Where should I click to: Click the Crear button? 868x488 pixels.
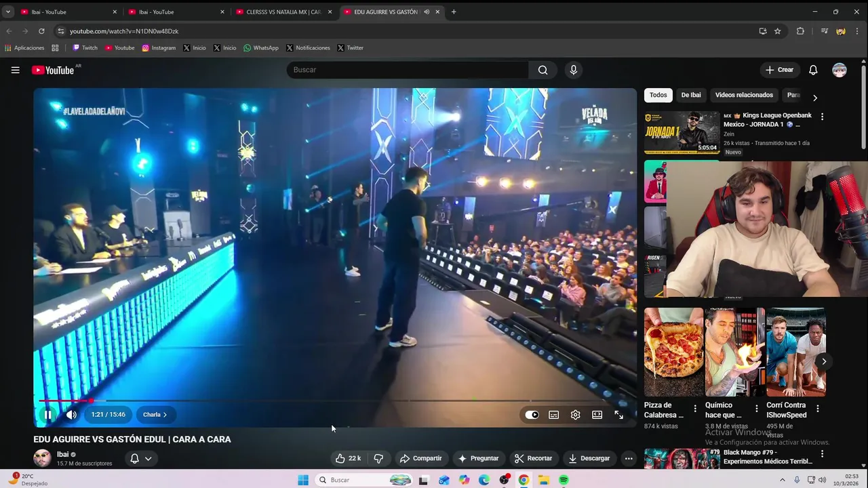(779, 70)
